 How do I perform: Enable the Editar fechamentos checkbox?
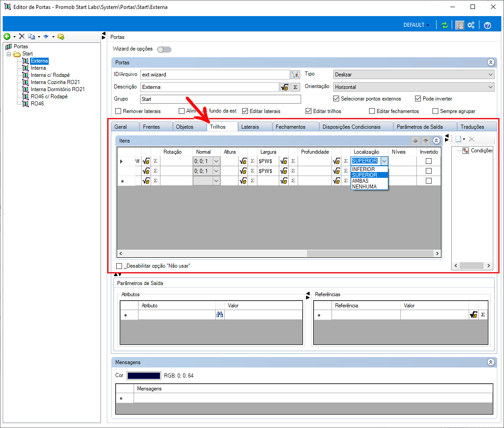coord(372,111)
